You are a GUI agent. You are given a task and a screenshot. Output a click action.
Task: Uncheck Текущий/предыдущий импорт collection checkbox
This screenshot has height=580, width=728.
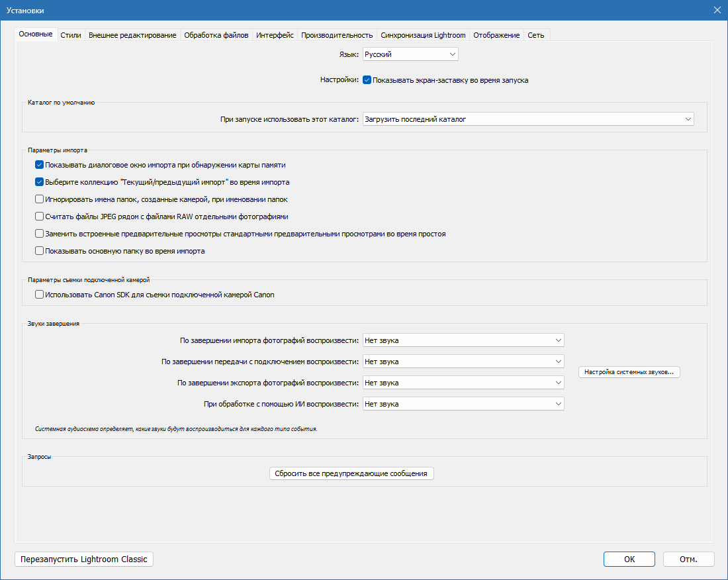pos(40,182)
